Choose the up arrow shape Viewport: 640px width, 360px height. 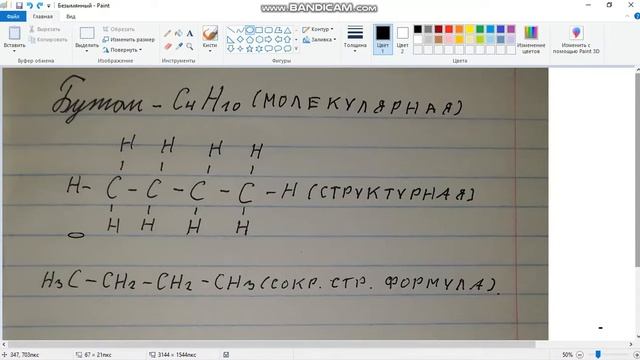click(x=287, y=40)
